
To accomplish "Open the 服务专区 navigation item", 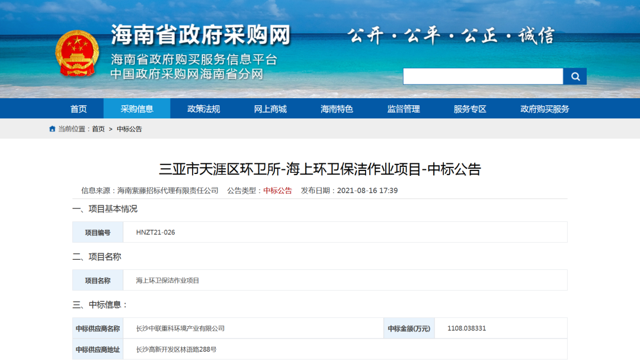I will (x=470, y=109).
